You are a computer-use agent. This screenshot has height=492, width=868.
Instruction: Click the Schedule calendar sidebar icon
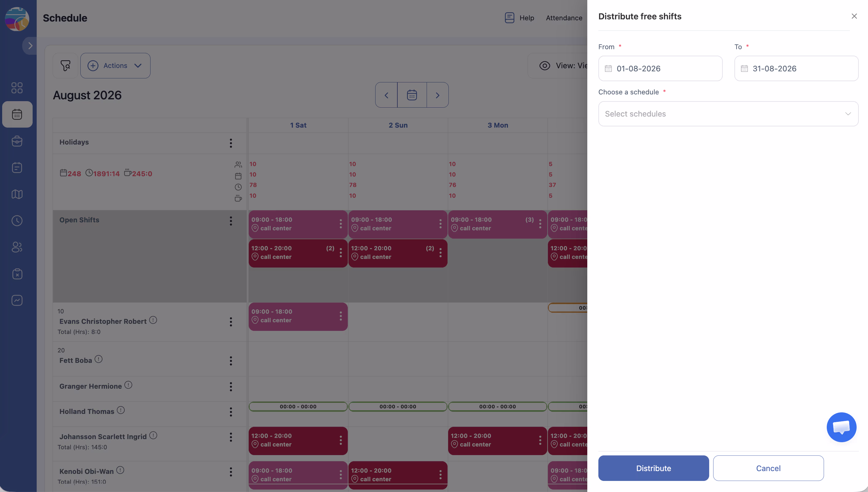pos(17,114)
